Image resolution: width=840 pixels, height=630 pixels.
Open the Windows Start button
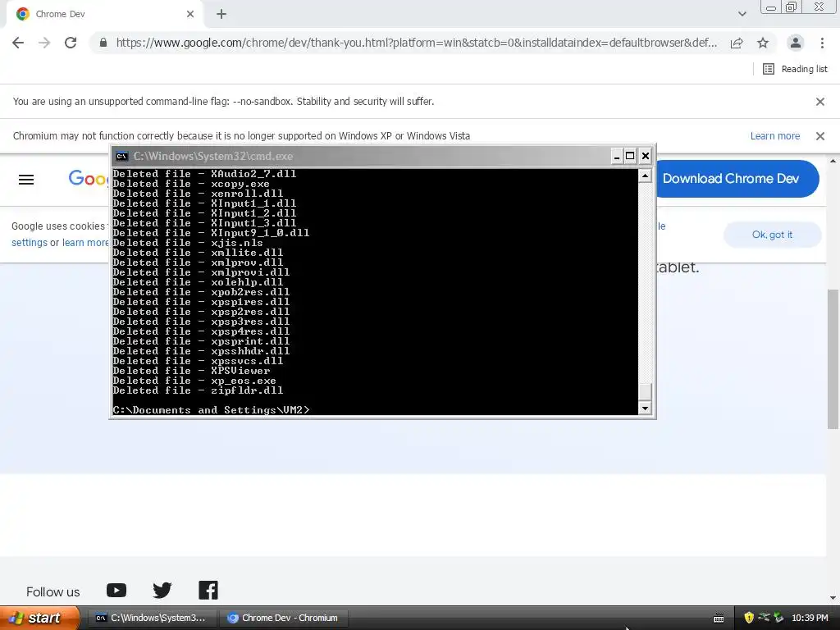39,618
